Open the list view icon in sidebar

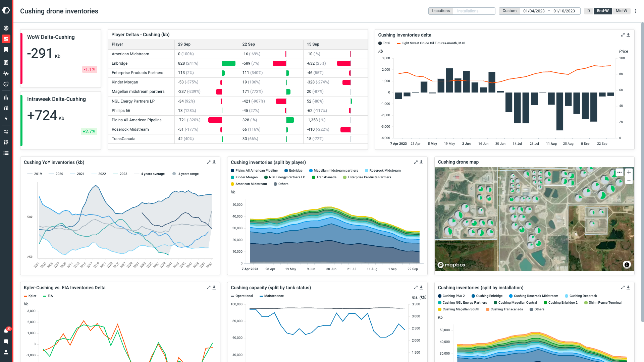pos(6,153)
